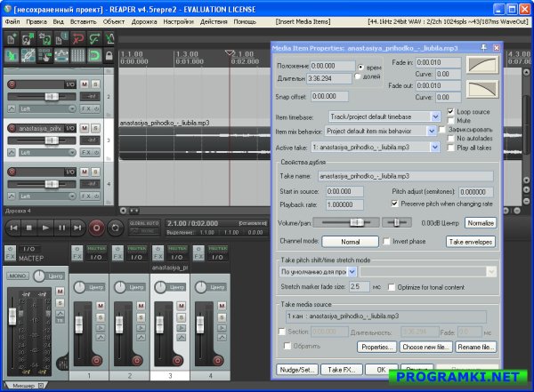Click the Nudge/Set... button
Image resolution: width=534 pixels, height=392 pixels.
click(x=297, y=370)
